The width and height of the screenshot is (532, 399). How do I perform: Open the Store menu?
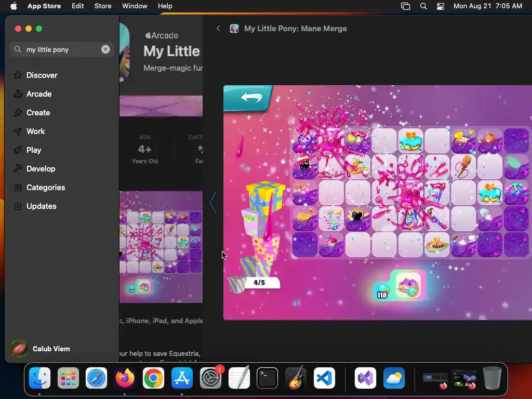pos(103,6)
